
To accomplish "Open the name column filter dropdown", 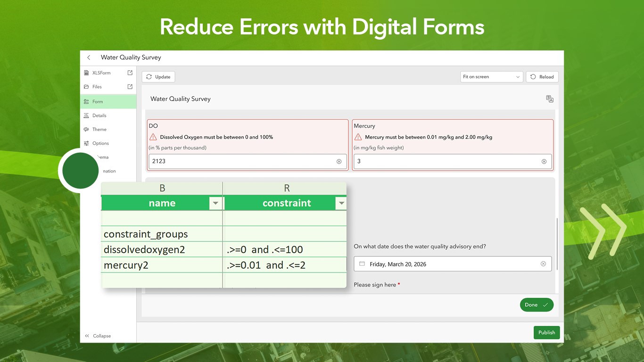I will [215, 203].
